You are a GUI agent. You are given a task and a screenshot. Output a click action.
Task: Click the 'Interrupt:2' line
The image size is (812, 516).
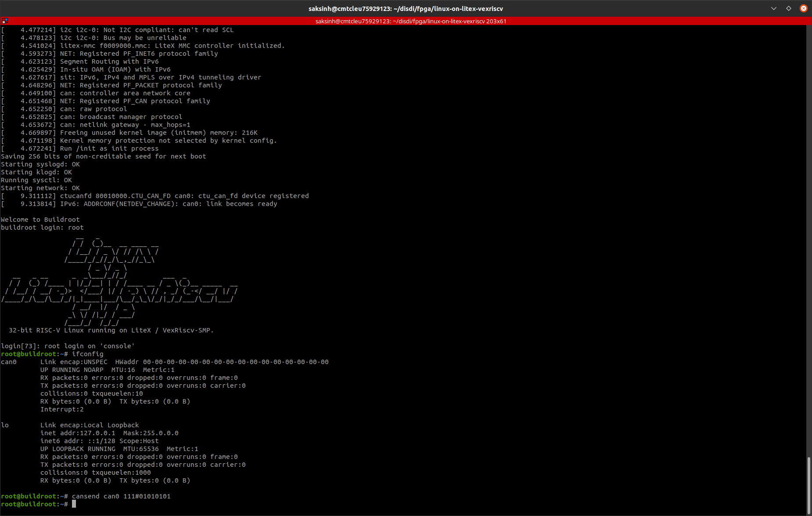pyautogui.click(x=62, y=409)
